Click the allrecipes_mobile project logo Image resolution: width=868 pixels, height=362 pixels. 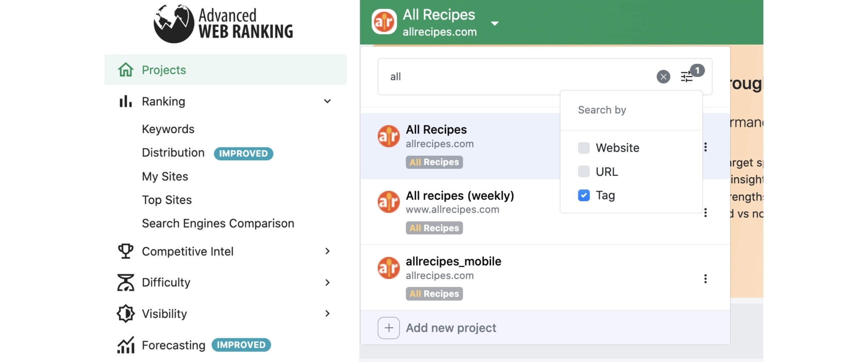(x=388, y=268)
